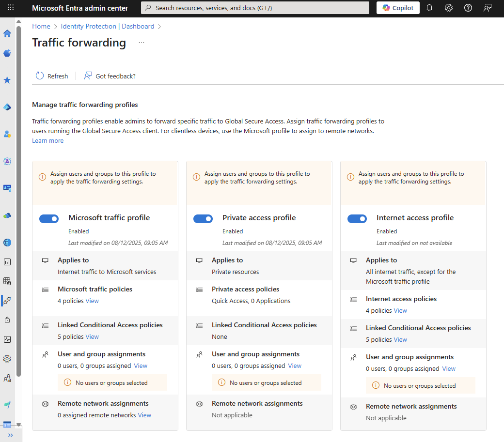Open the ellipsis menu beside Traffic forwarding
This screenshot has height=442, width=504.
tap(142, 43)
